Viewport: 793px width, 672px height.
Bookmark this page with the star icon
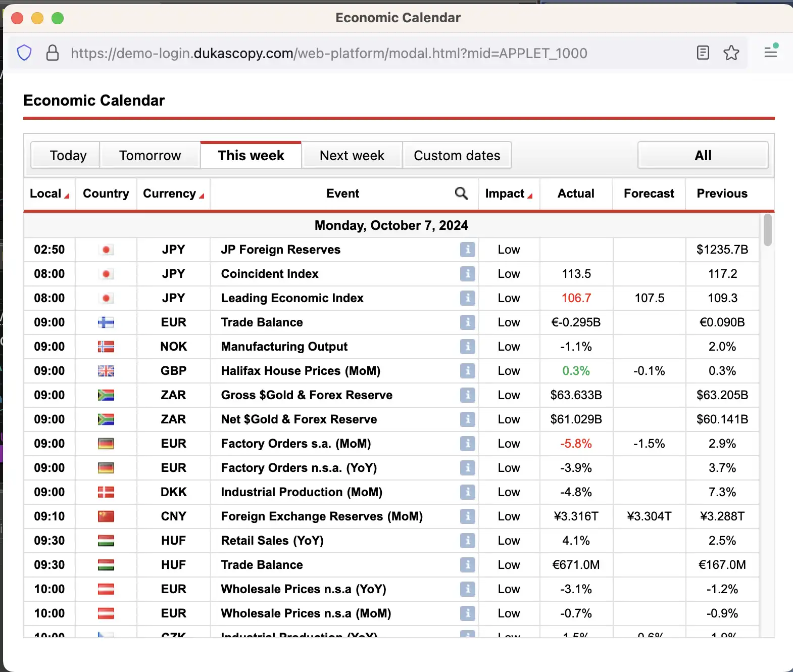pyautogui.click(x=731, y=53)
